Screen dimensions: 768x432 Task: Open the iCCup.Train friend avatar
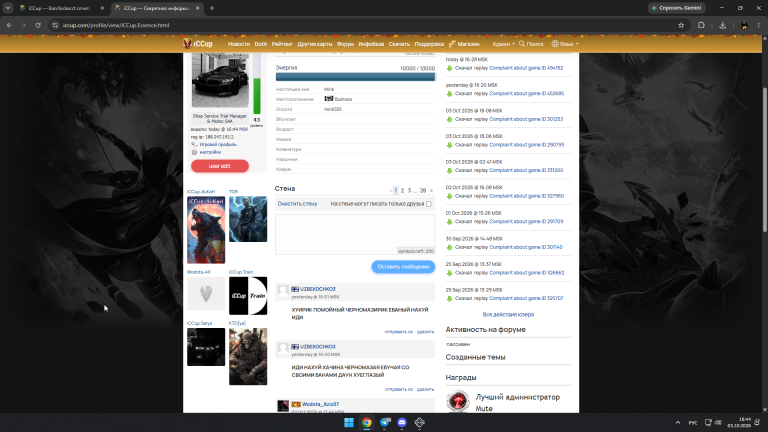click(x=248, y=296)
